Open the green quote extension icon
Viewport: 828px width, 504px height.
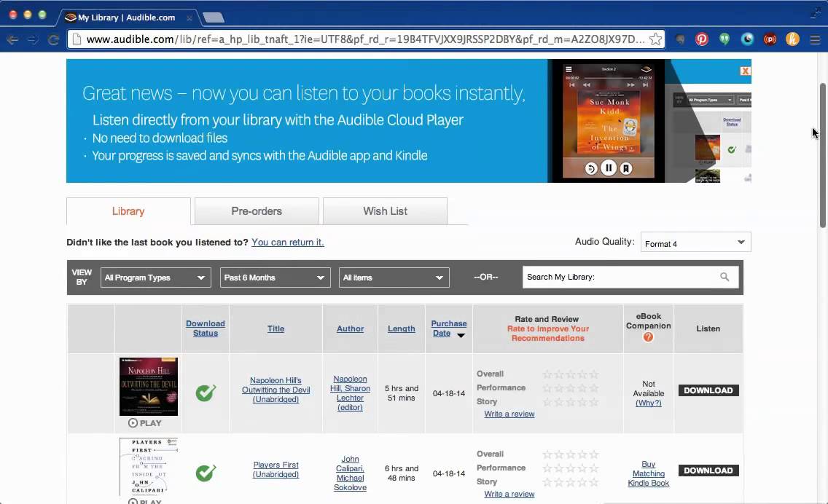(724, 39)
